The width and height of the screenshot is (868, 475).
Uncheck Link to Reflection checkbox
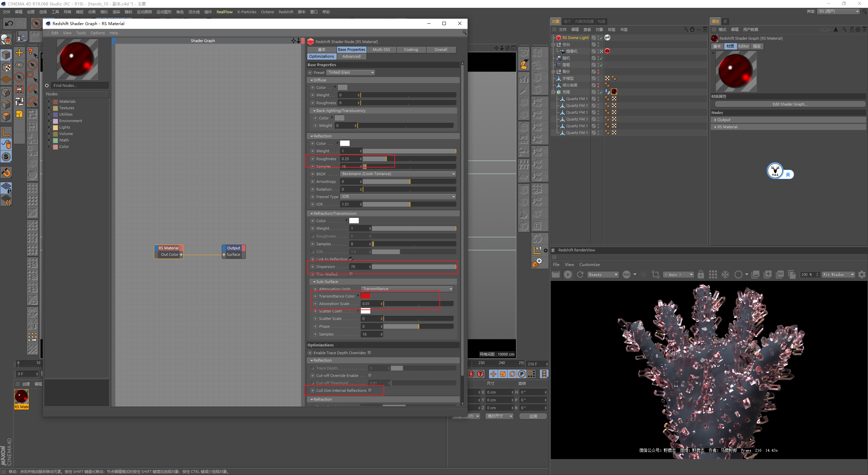(351, 259)
